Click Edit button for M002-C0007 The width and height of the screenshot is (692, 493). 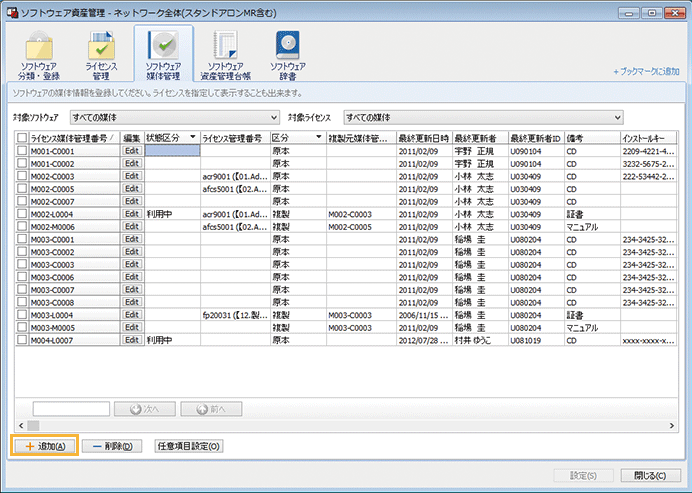[132, 201]
